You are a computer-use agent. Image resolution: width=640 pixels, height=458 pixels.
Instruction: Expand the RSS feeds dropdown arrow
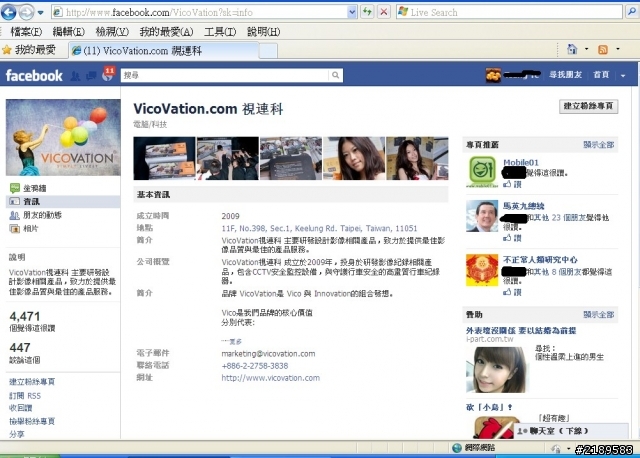tap(618, 49)
